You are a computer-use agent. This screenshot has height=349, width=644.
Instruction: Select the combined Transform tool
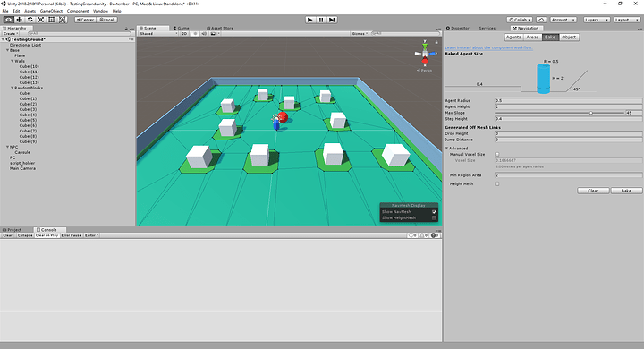pos(62,20)
